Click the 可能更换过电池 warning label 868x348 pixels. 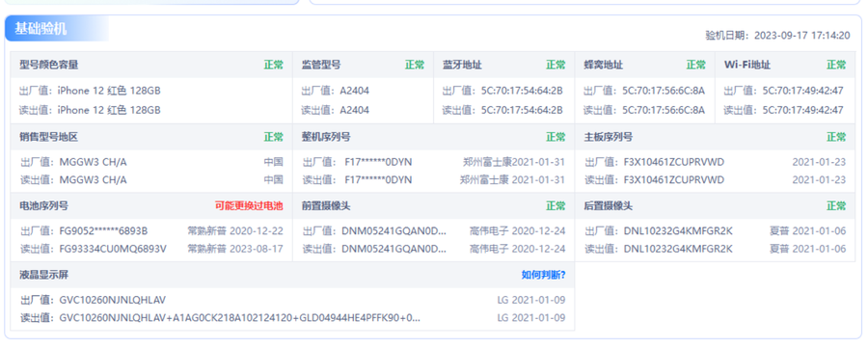249,206
